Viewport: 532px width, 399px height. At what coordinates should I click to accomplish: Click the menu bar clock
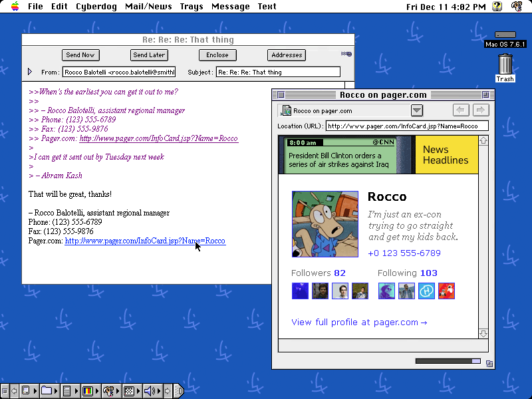pyautogui.click(x=446, y=7)
